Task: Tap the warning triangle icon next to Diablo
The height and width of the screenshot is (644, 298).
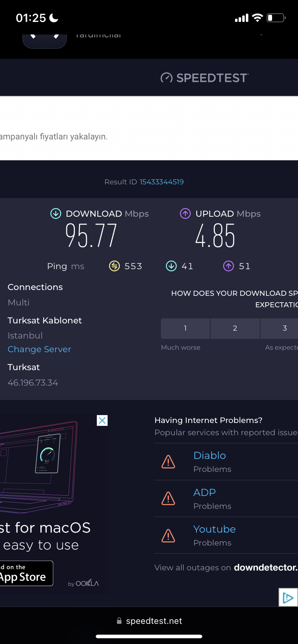Action: click(168, 462)
